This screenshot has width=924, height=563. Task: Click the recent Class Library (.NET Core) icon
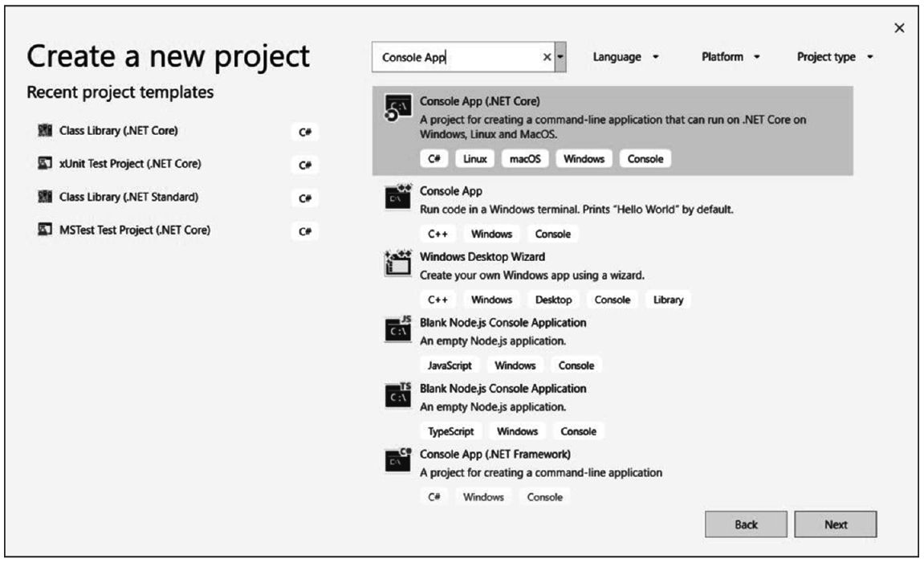coord(44,130)
